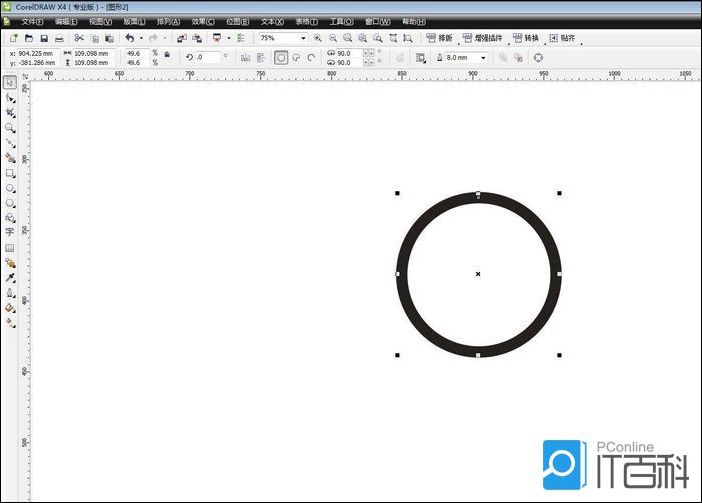Click the zoom in magnifier icon
The height and width of the screenshot is (503, 702).
point(318,38)
